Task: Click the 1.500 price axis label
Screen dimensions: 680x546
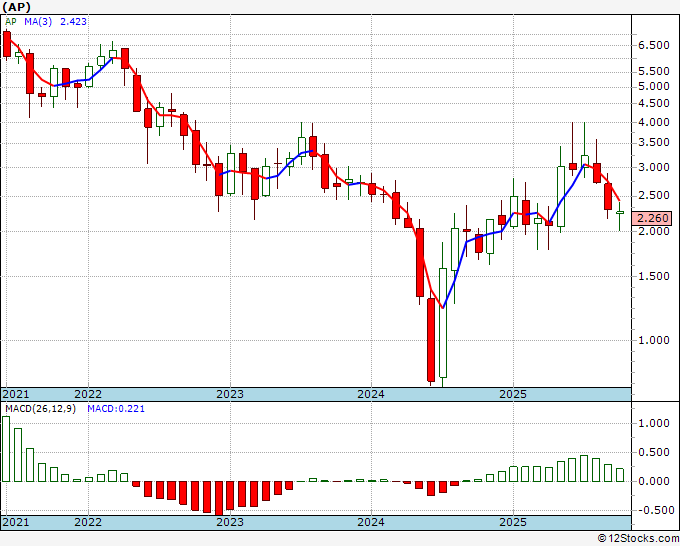Action: tap(654, 276)
